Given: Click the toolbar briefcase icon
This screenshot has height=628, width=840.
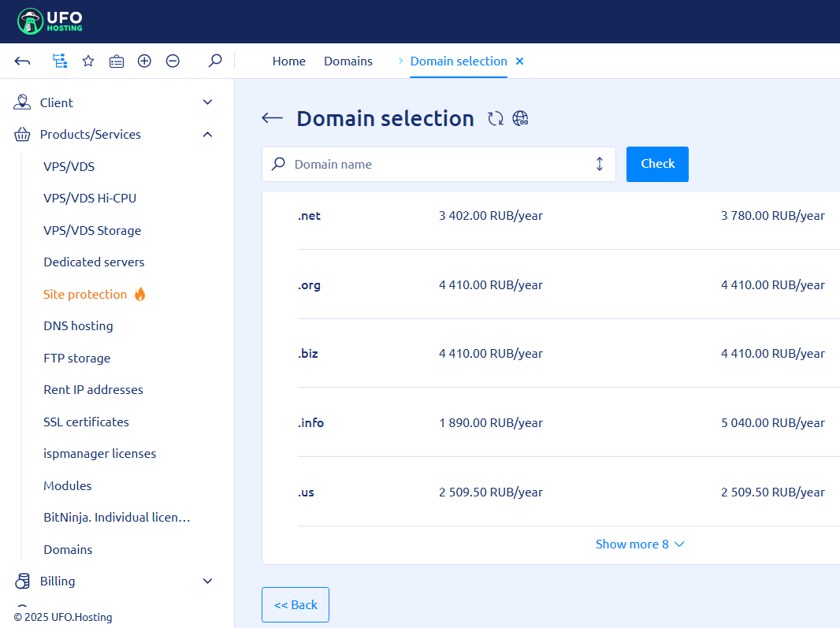Looking at the screenshot, I should (x=117, y=61).
